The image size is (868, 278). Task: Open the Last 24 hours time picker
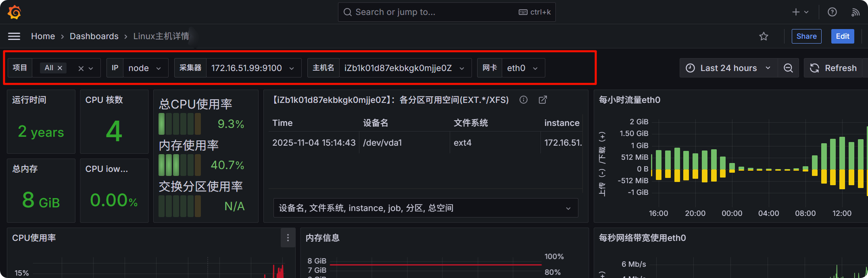[728, 68]
